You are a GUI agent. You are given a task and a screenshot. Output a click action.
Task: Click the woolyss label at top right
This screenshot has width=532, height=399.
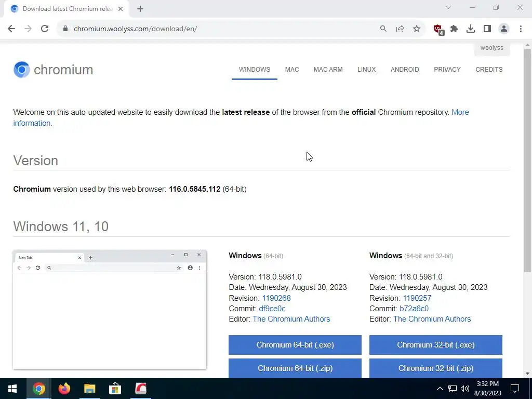coord(491,48)
